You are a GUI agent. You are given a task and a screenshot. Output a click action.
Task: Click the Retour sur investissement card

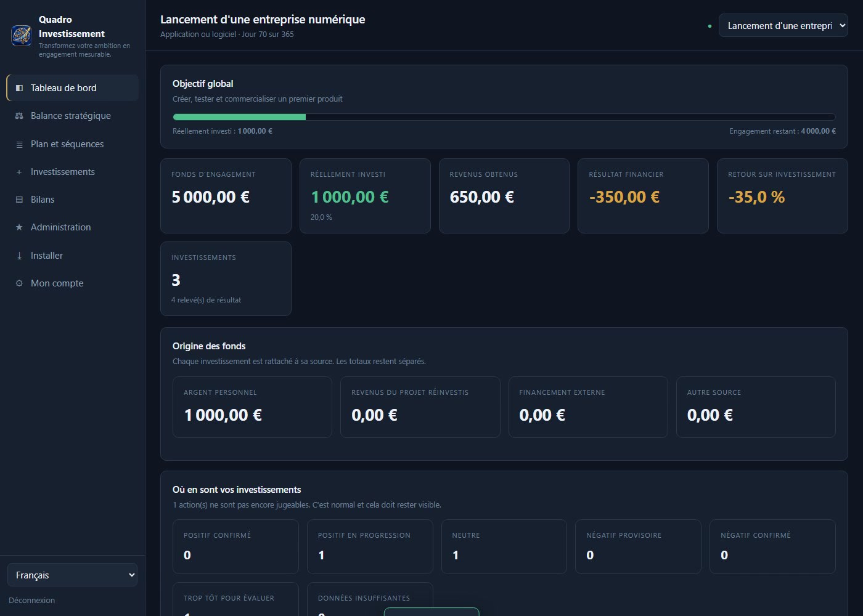click(x=782, y=196)
